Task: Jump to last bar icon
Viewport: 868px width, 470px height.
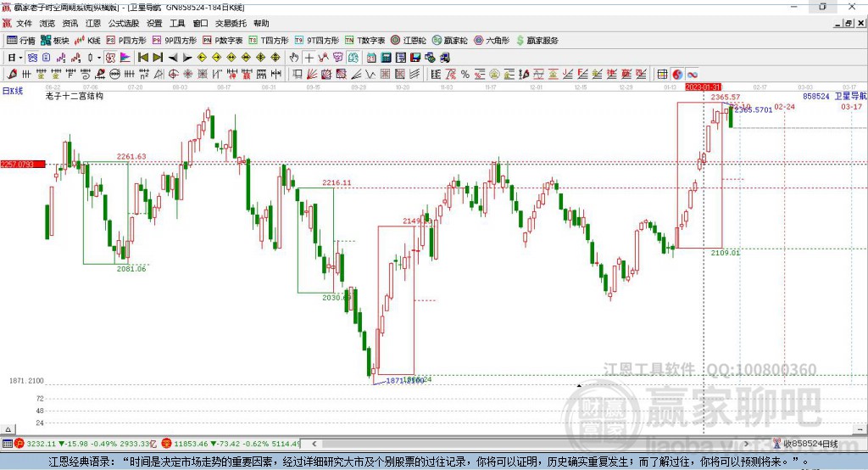Action: pos(158,58)
